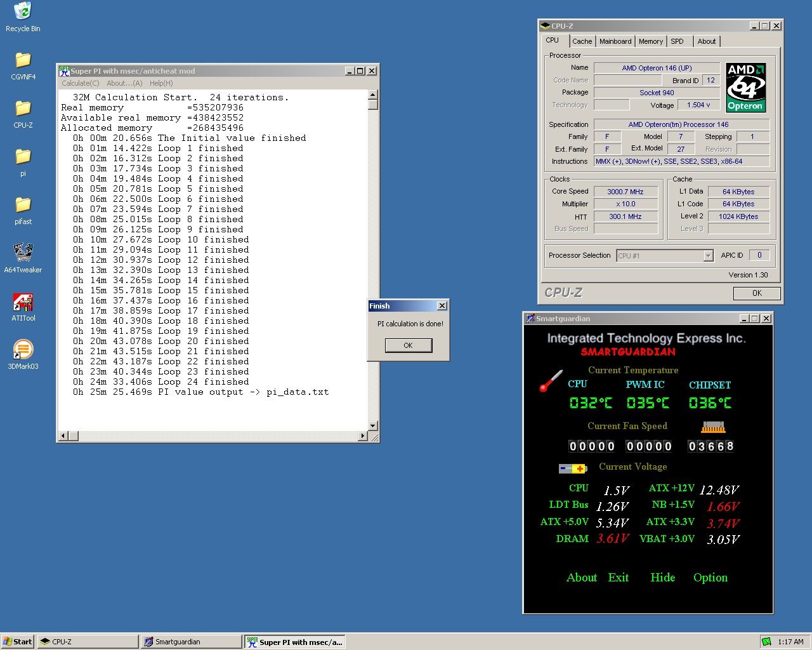Screen dimensions: 812x650
Task: Click the Loop 24 finished line in Super PI
Action: (160, 381)
